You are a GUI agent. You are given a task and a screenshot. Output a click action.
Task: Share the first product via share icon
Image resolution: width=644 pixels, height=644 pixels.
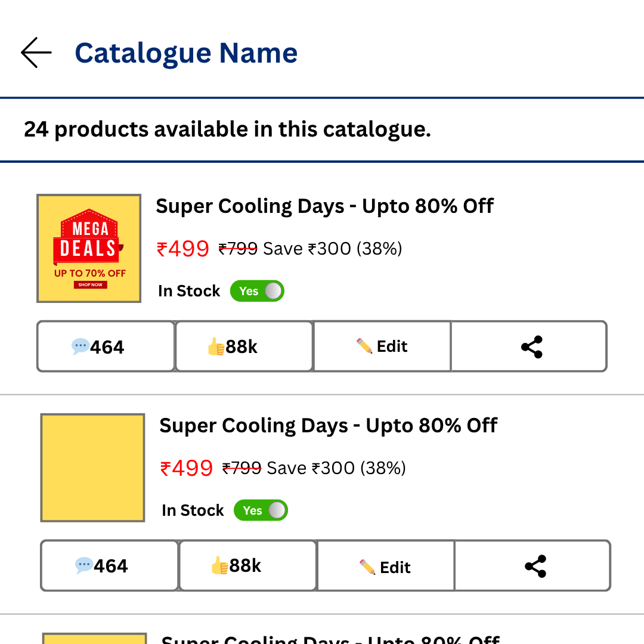[x=529, y=346]
